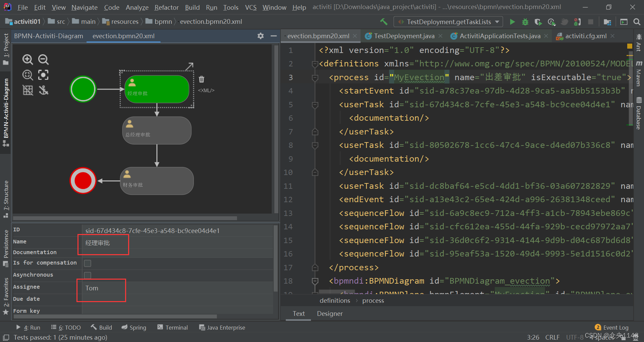This screenshot has height=342, width=644.
Task: Click the properties panel horizontal scrollbar
Action: (x=115, y=317)
